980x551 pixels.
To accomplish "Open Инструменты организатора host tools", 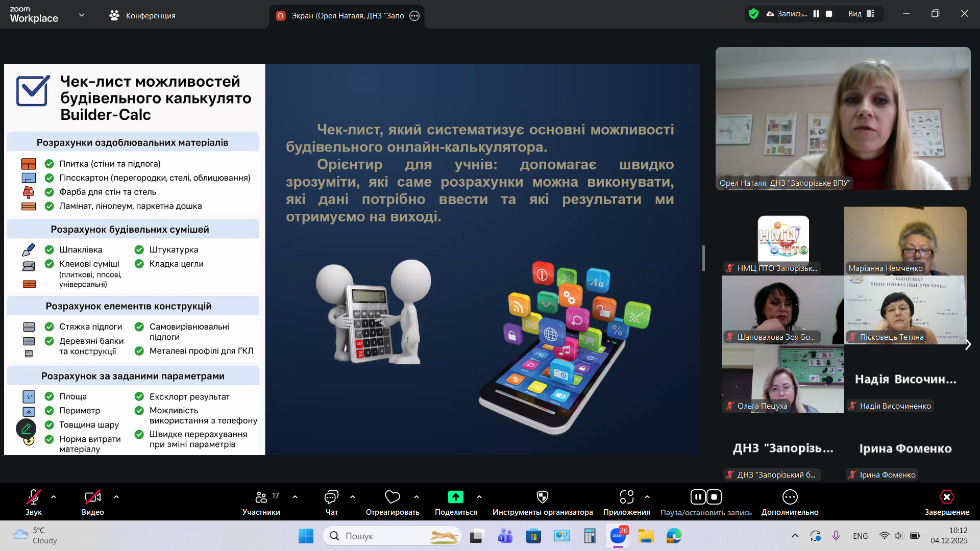I will click(543, 502).
